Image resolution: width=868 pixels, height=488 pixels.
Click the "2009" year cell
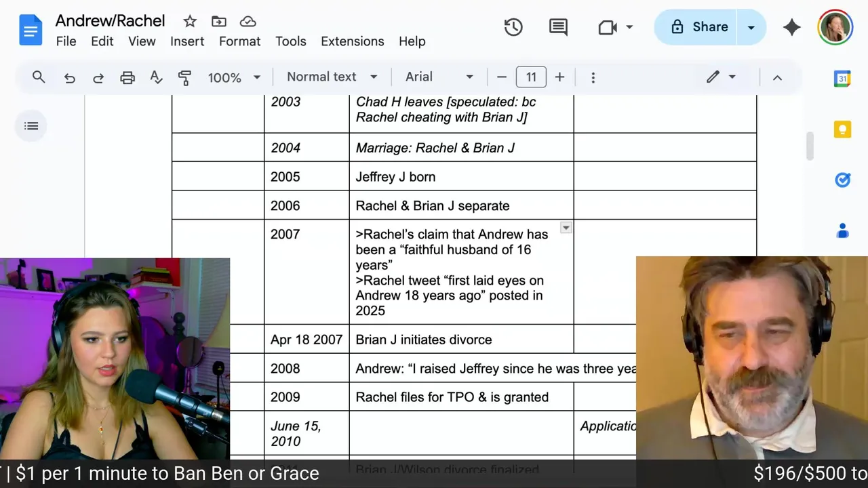click(x=307, y=397)
